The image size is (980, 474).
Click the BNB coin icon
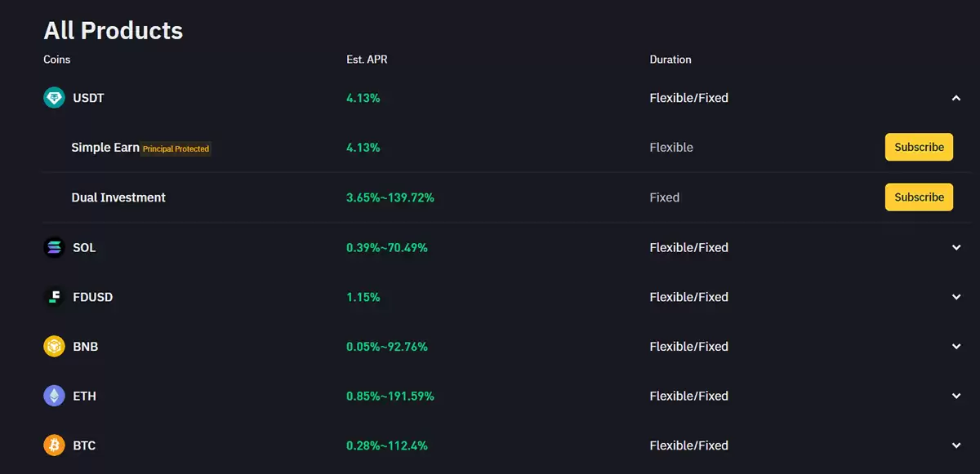coord(54,347)
